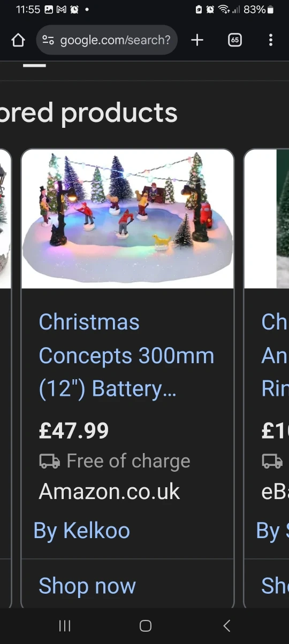Image resolution: width=289 pixels, height=644 pixels.
Task: Tap the delivery truck icon beside Free of charge
Action: pyautogui.click(x=50, y=461)
